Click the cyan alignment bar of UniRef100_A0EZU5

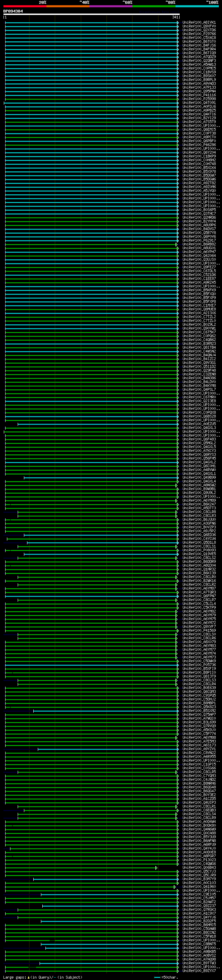pyautogui.click(x=98, y=424)
